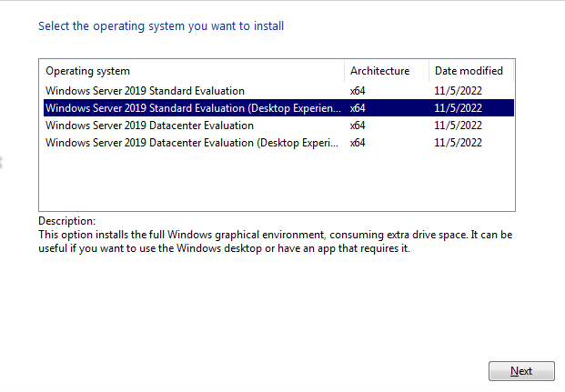565x392 pixels.
Task: Pick Datacenter Evaluation (Desktop Experience) entry
Action: click(x=193, y=143)
